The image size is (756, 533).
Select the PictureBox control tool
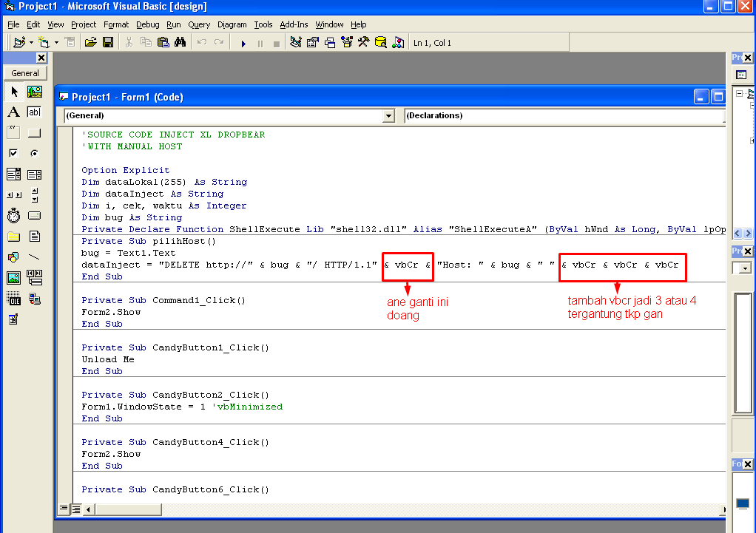coord(34,91)
